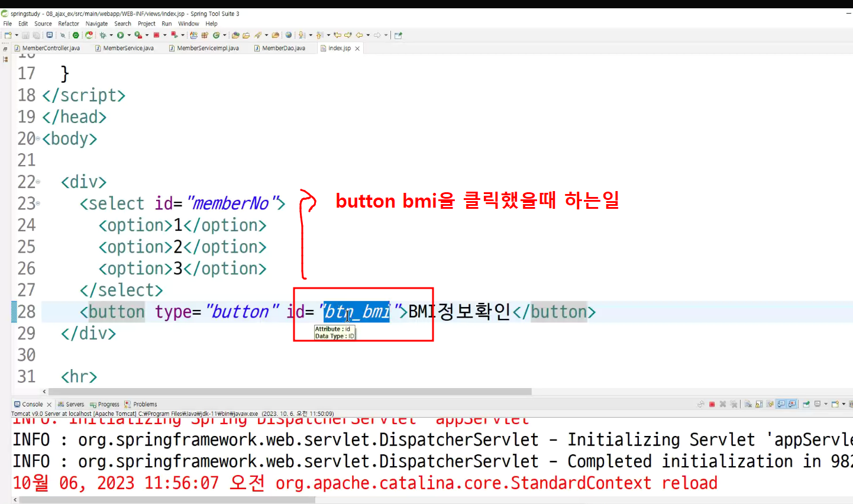Click the Pin Editor icon
Image resolution: width=853 pixels, height=504 pixels.
398,35
